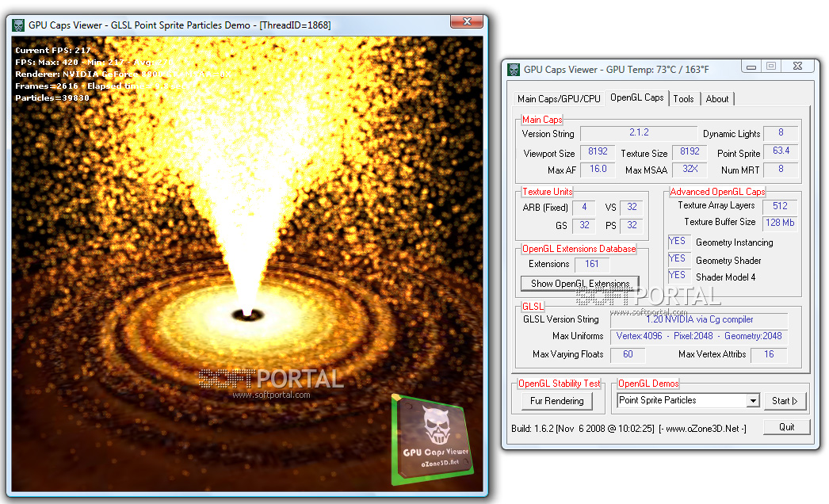
Task: Click the Geometry Instancing label
Action: [x=735, y=242]
